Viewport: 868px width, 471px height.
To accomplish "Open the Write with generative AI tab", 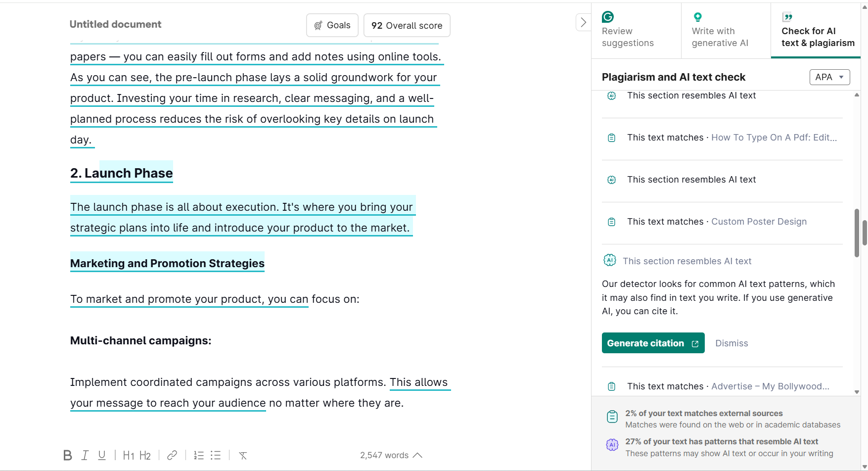I will point(720,31).
